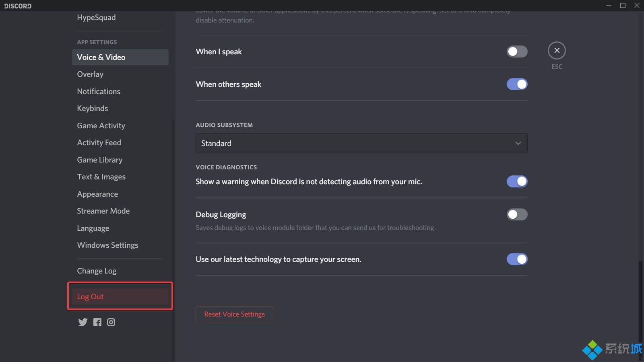This screenshot has height=362, width=644.
Task: Minimize the Discord window
Action: click(x=609, y=5)
